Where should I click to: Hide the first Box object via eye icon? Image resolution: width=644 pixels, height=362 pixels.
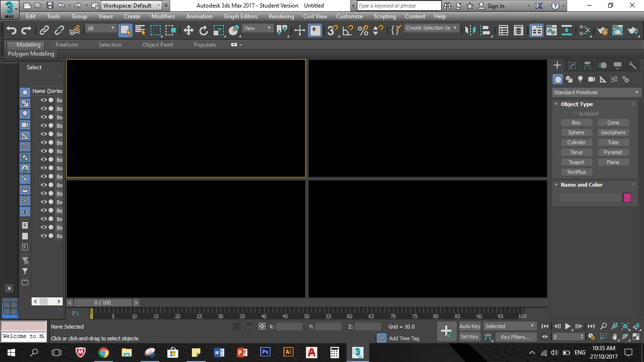pyautogui.click(x=43, y=100)
